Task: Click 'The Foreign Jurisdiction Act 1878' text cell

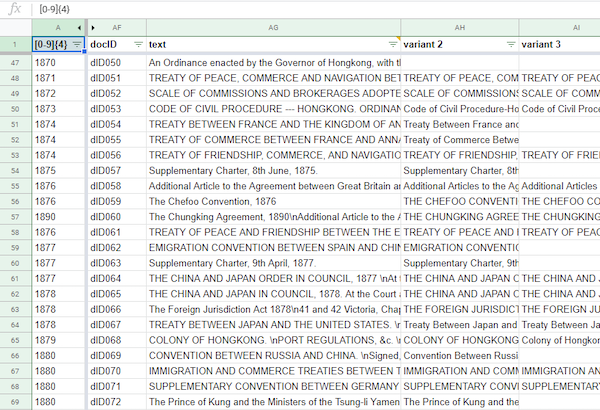Action: 273,309
